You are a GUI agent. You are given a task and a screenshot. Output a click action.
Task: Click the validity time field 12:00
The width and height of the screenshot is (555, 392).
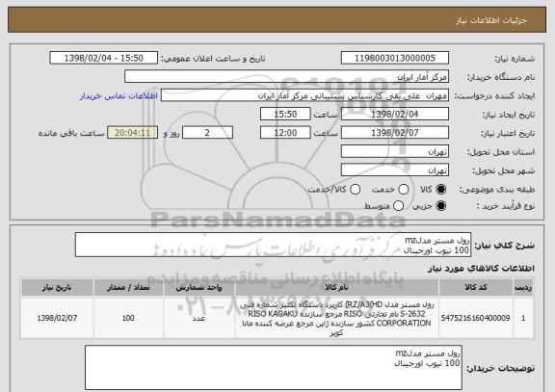tap(285, 133)
